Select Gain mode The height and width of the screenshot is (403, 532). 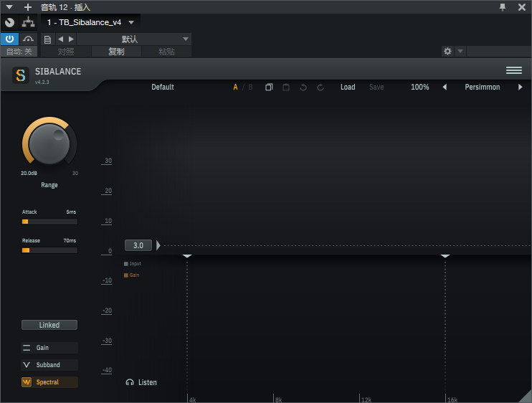[49, 348]
